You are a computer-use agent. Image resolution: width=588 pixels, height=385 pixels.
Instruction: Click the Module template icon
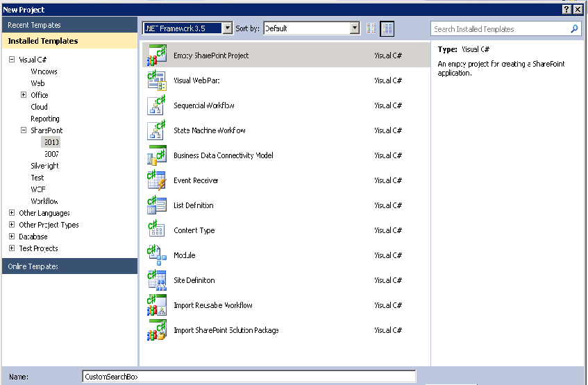[x=157, y=255]
